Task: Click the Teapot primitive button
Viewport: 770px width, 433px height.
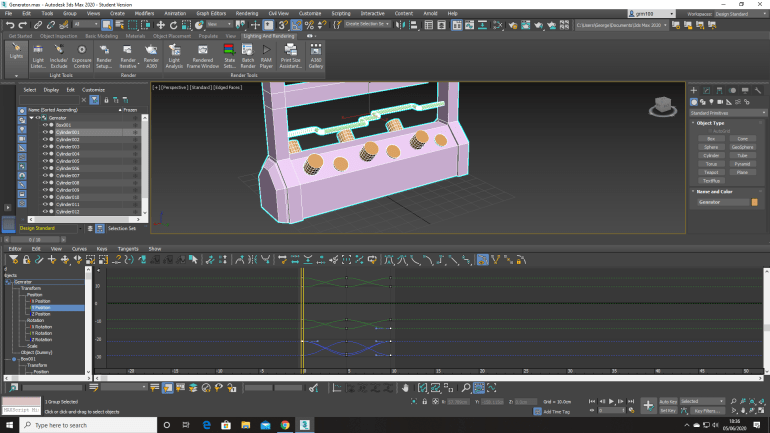Action: pos(711,172)
